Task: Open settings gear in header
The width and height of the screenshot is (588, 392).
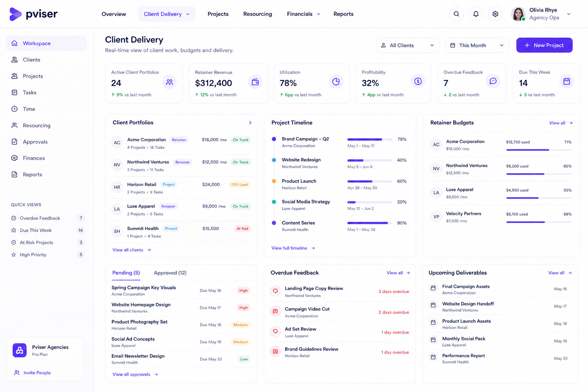Action: point(495,14)
